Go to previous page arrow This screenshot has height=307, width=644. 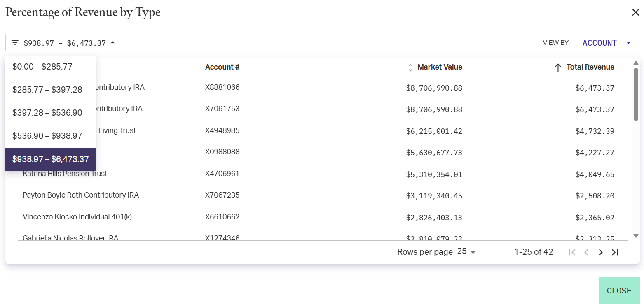586,252
